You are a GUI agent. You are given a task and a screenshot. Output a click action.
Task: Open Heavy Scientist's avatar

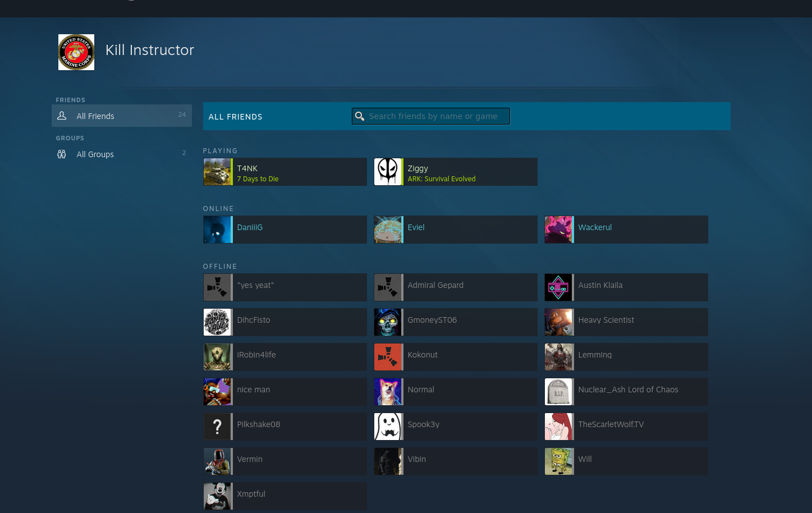pos(558,322)
